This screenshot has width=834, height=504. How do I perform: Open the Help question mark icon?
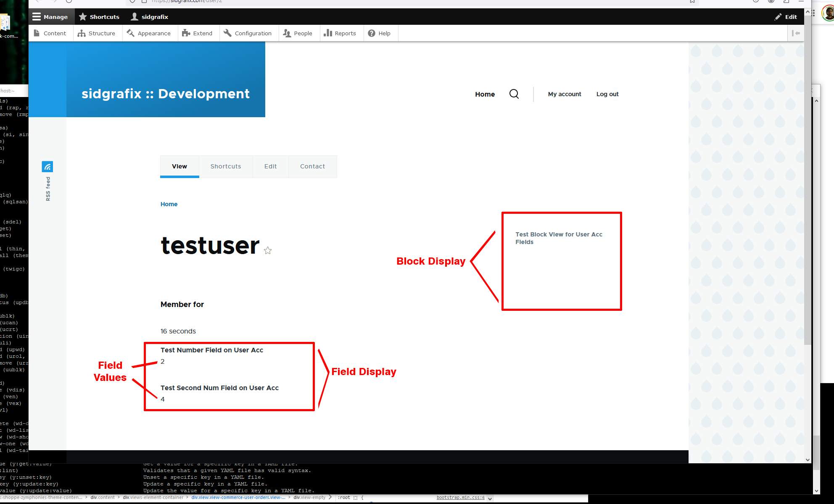pyautogui.click(x=372, y=33)
